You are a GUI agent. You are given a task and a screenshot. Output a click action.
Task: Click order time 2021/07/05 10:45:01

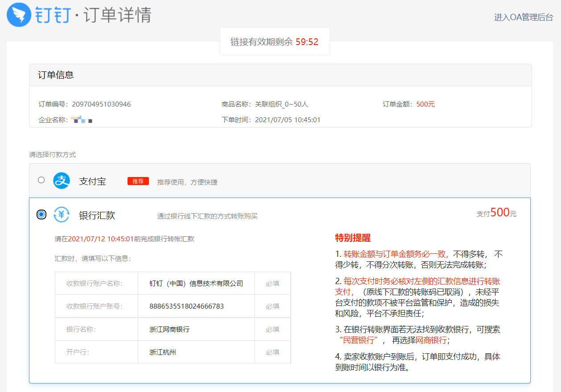pos(288,120)
